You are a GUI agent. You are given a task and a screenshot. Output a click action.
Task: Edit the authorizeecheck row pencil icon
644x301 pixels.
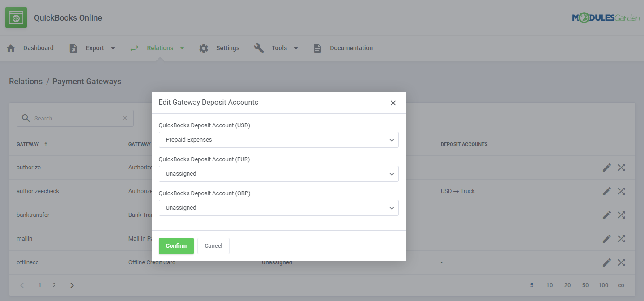click(x=606, y=191)
